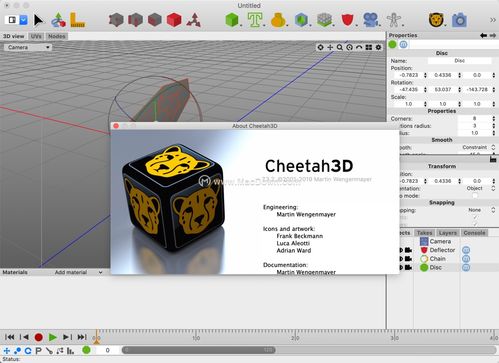Jump to animation start button
499x363 pixels.
[x=10, y=337]
